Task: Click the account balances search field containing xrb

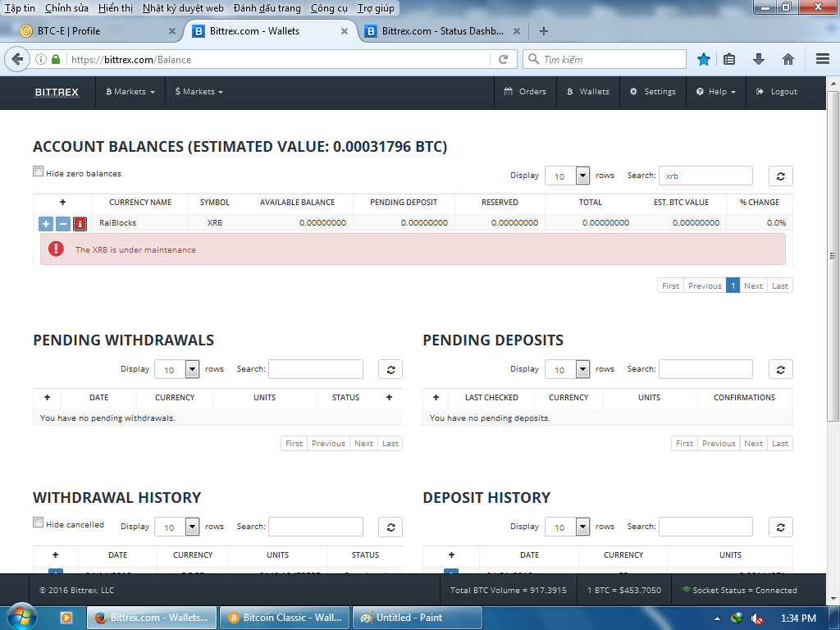Action: click(705, 176)
